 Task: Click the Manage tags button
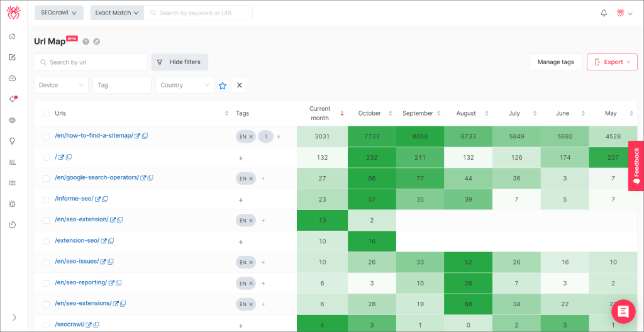pyautogui.click(x=555, y=62)
